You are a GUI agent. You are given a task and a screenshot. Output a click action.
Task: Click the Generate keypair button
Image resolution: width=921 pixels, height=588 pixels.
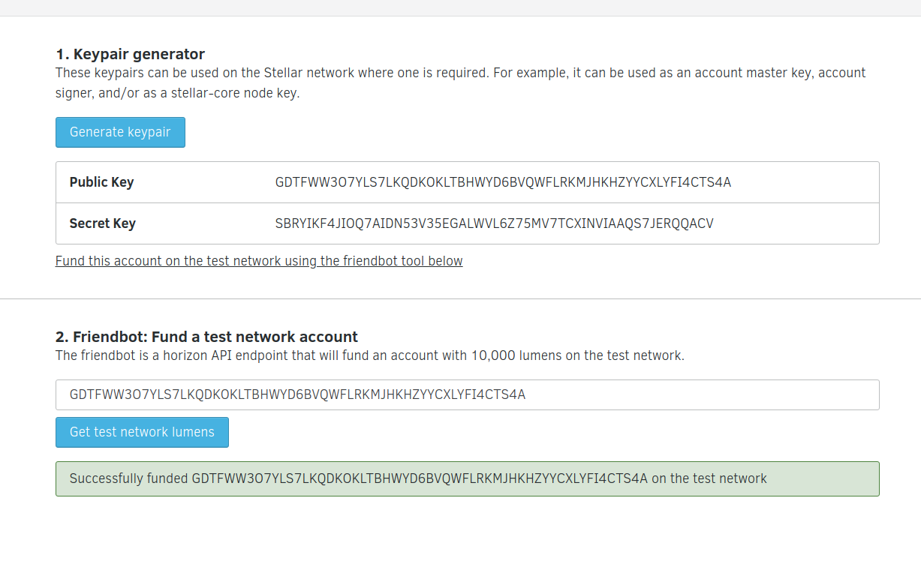[120, 132]
